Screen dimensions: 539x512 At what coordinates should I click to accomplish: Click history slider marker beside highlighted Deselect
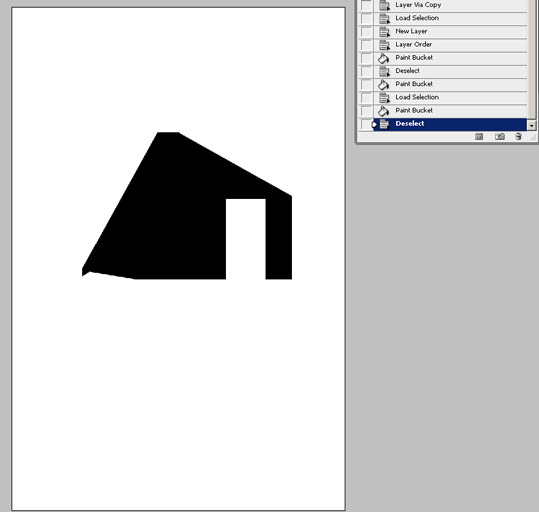coord(374,124)
